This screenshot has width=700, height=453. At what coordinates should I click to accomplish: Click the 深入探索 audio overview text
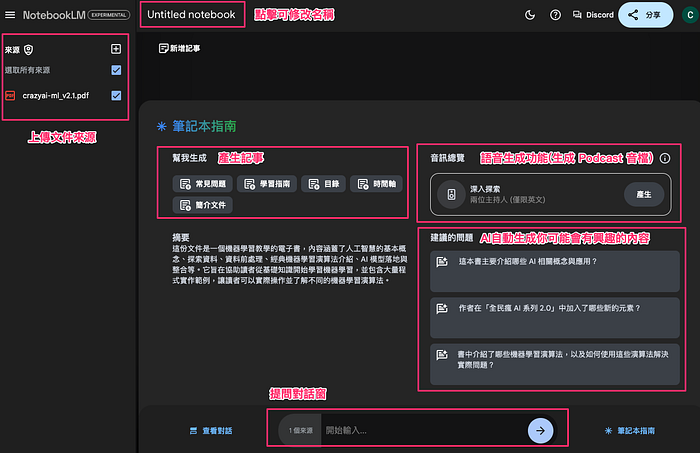pos(485,189)
